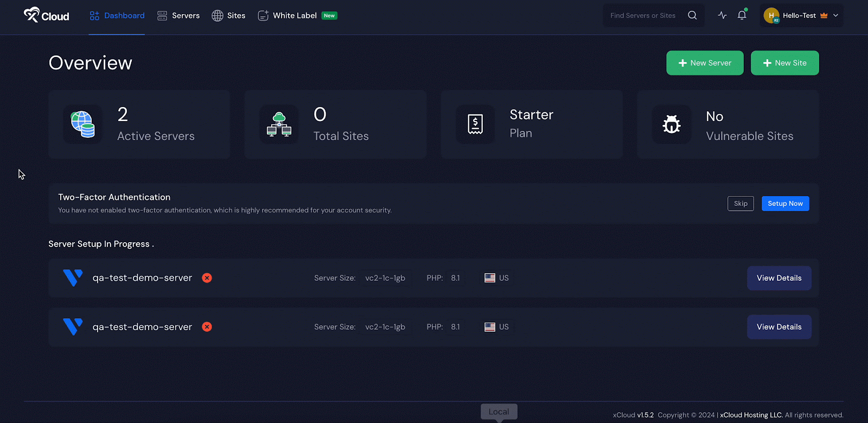Click the Starter Plan invoice icon
Screen dimensions: 868x423
pos(475,124)
